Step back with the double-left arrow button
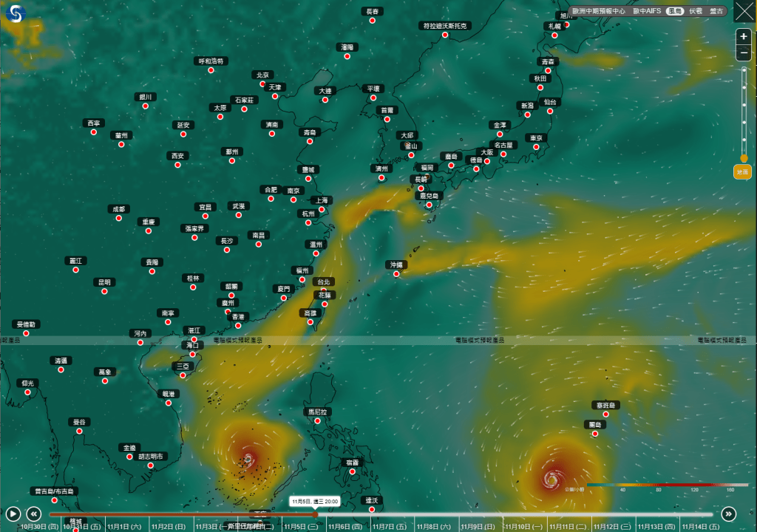Image resolution: width=757 pixels, height=532 pixels. point(33,514)
